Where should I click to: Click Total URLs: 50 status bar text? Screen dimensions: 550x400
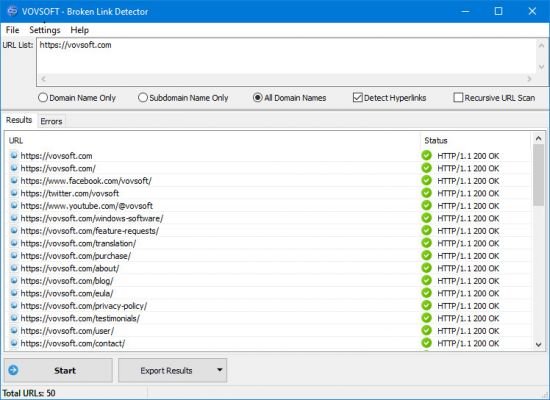[x=29, y=393]
